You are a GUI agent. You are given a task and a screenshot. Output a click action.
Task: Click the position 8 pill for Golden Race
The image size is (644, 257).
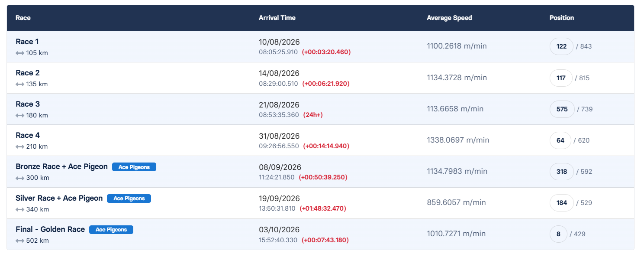(558, 234)
